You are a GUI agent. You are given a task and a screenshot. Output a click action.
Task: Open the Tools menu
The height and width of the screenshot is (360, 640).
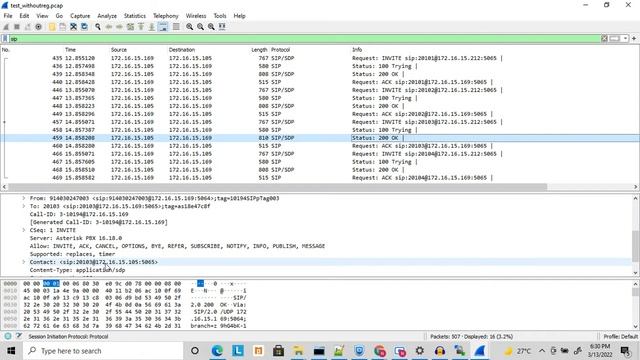pyautogui.click(x=220, y=16)
